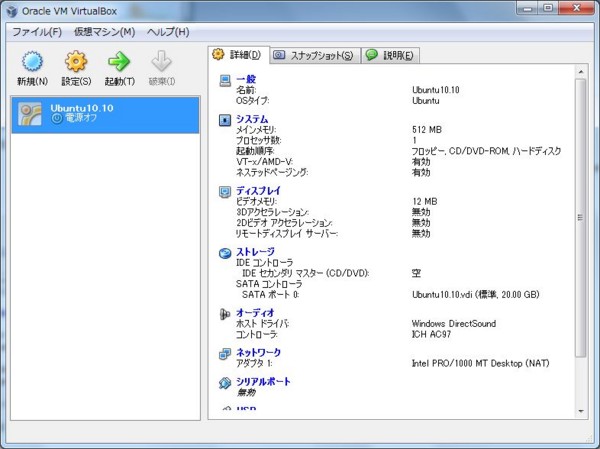Open Settings (設定) gear icon
Image resolution: width=600 pixels, height=449 pixels.
pos(76,61)
